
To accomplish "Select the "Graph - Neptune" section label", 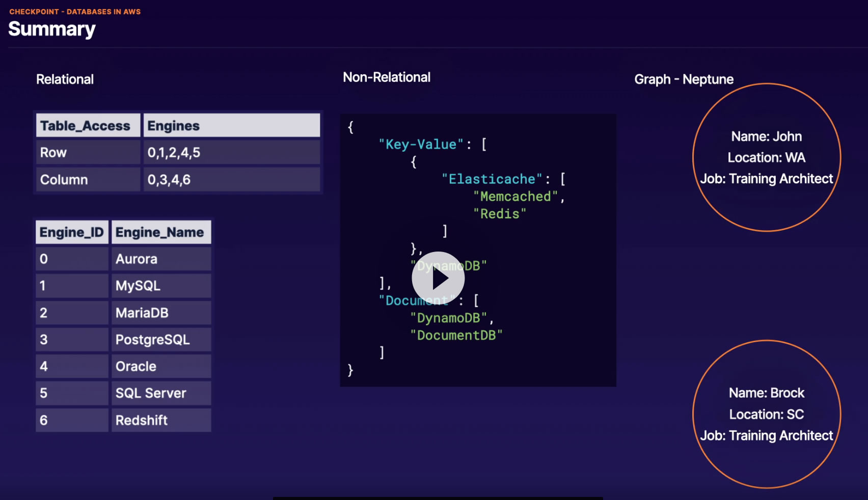I will [x=684, y=79].
